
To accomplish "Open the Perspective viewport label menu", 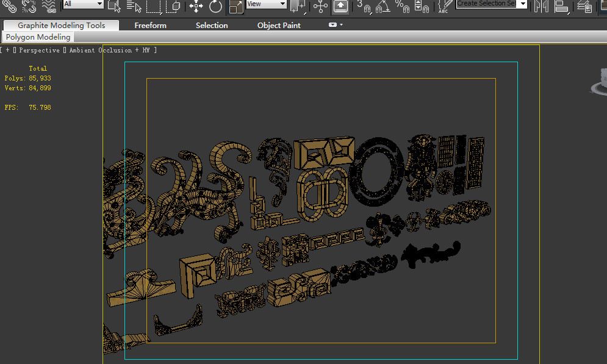I will (x=39, y=50).
